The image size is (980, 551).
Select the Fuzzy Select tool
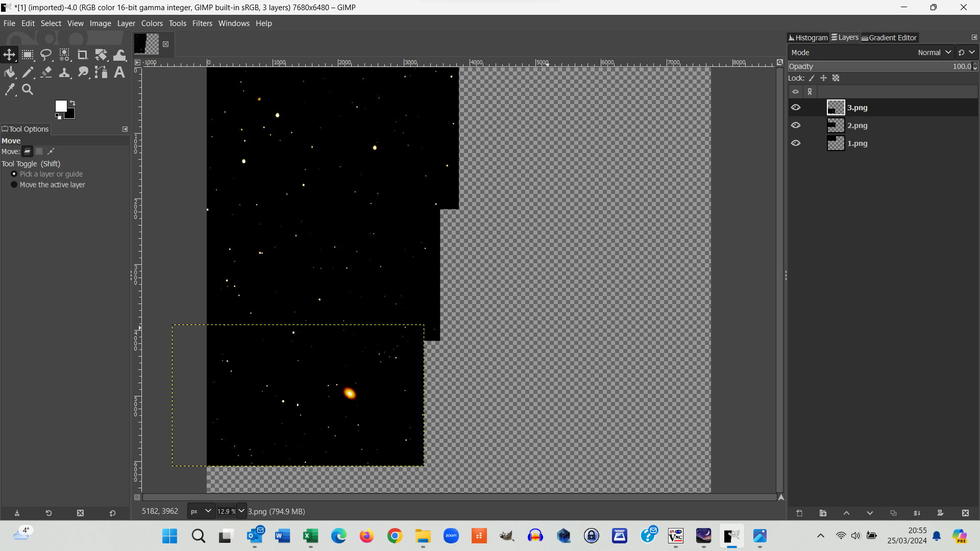click(x=64, y=55)
